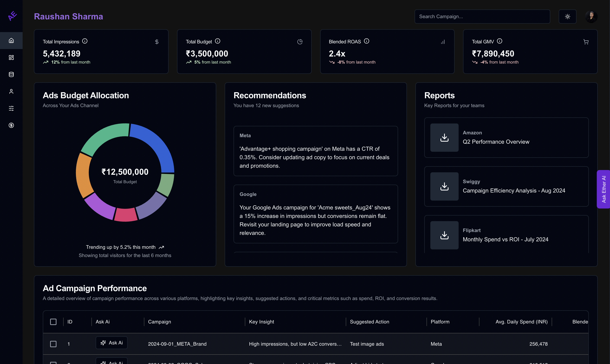610x364 pixels.
Task: Click 'Trending up by 5.2% this month'
Action: click(121, 247)
